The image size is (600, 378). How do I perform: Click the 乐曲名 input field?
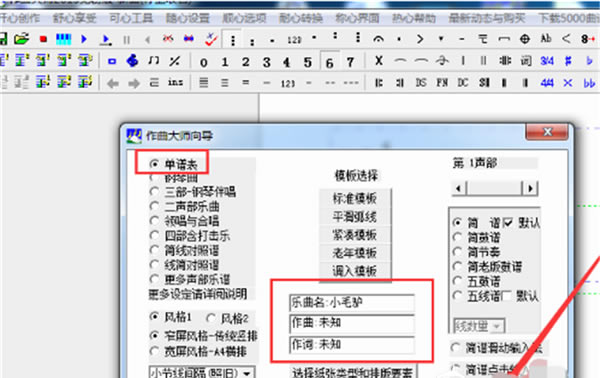352,303
